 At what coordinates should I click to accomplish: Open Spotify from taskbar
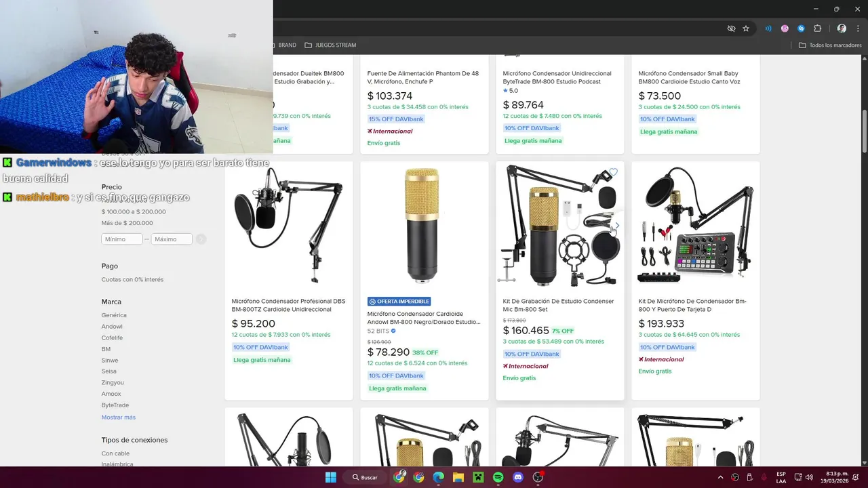pyautogui.click(x=498, y=477)
